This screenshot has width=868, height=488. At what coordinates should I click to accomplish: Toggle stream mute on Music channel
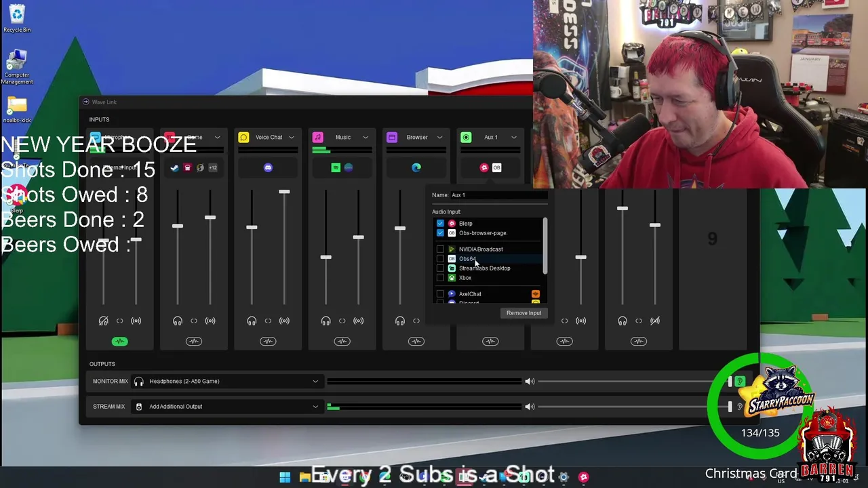click(358, 321)
